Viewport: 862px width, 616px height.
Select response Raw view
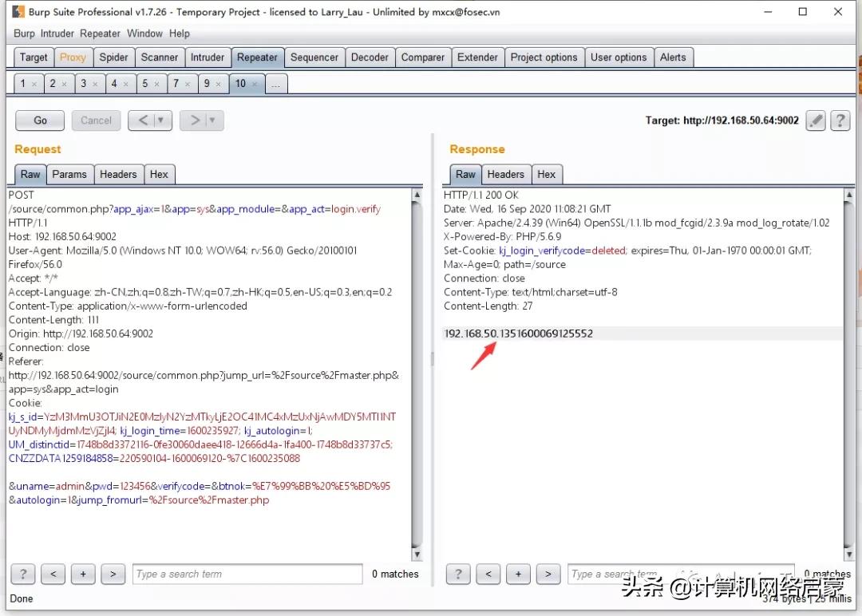pos(465,174)
